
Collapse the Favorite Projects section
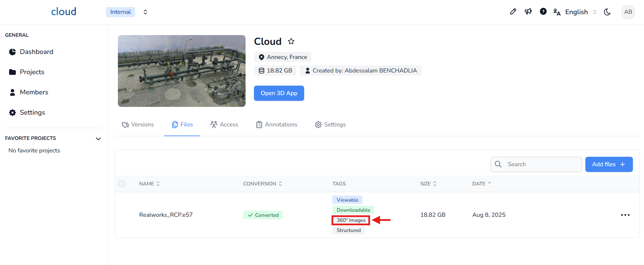[x=98, y=139]
